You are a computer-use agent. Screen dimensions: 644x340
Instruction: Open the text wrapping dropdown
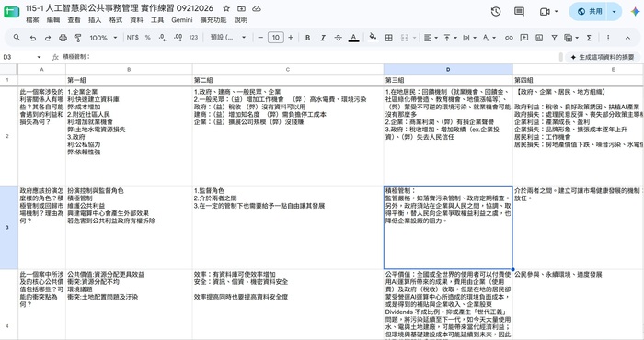[x=469, y=38]
